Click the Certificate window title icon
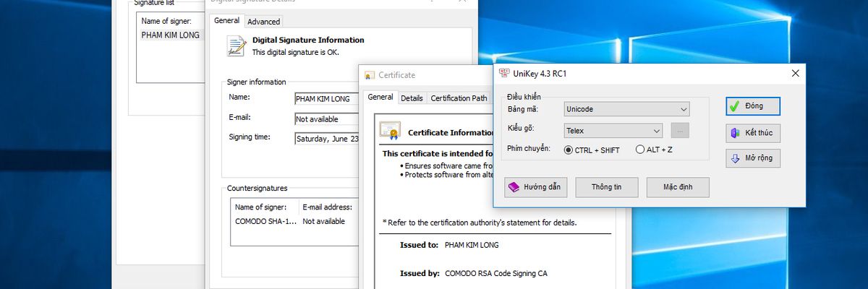 click(x=370, y=75)
